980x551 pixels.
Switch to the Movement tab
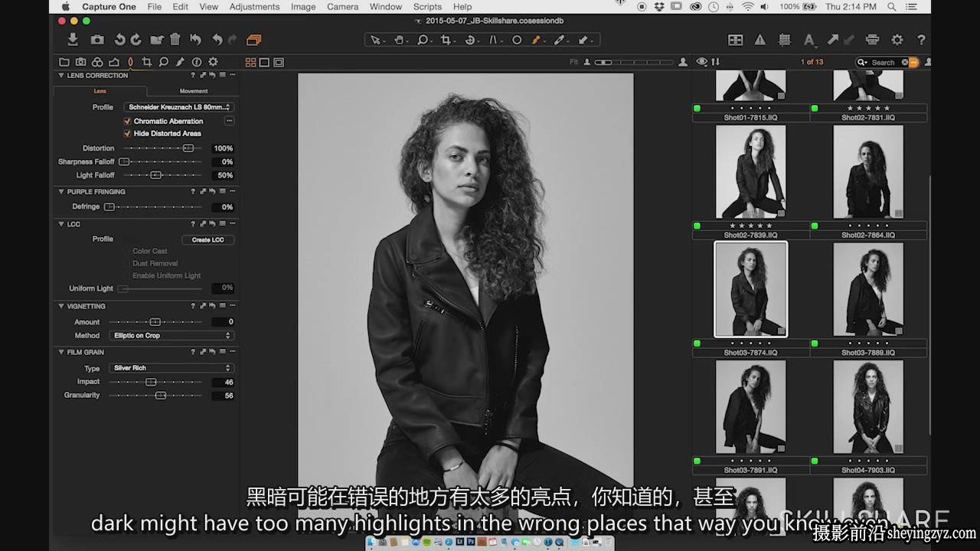(194, 91)
